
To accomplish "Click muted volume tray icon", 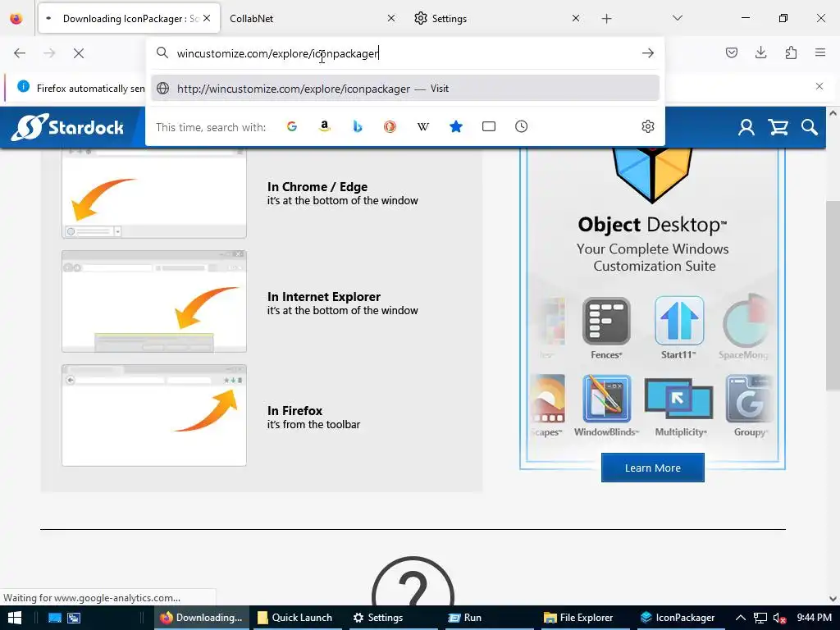I will [780, 618].
